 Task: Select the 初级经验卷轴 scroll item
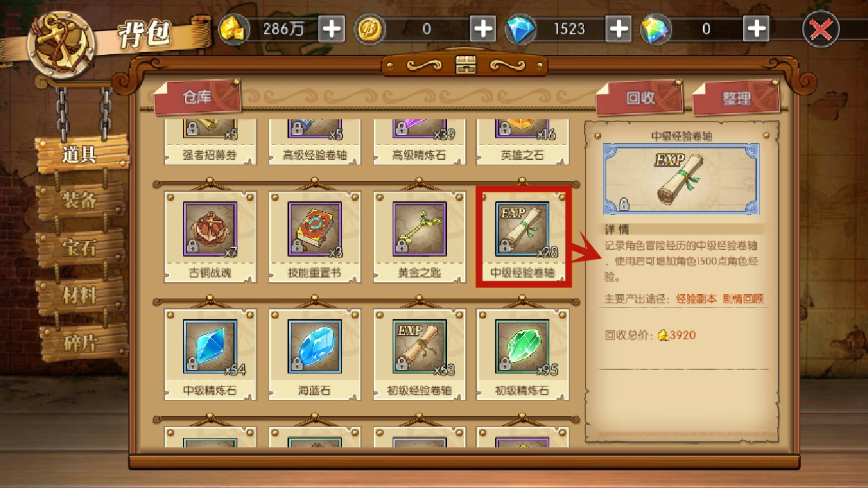[419, 346]
